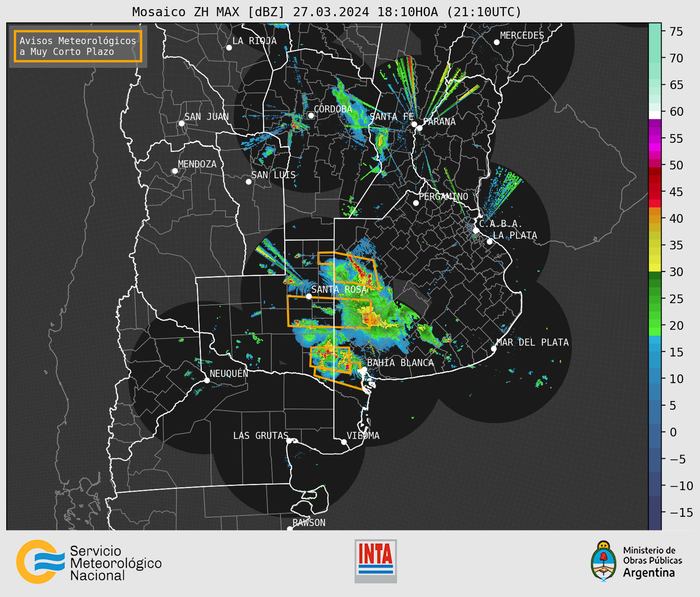Viewport: 700px width, 597px height.
Task: Click the MENDOZA map label
Action: pyautogui.click(x=197, y=164)
